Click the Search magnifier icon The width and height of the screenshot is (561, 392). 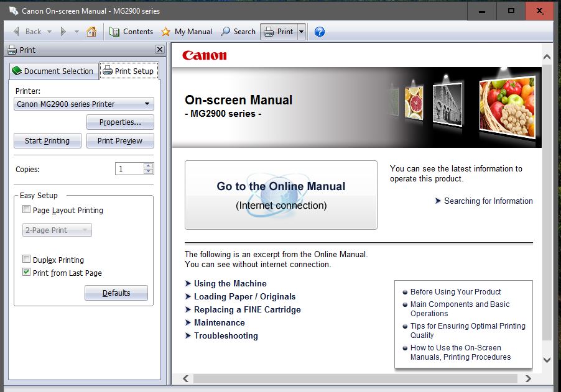pos(226,32)
